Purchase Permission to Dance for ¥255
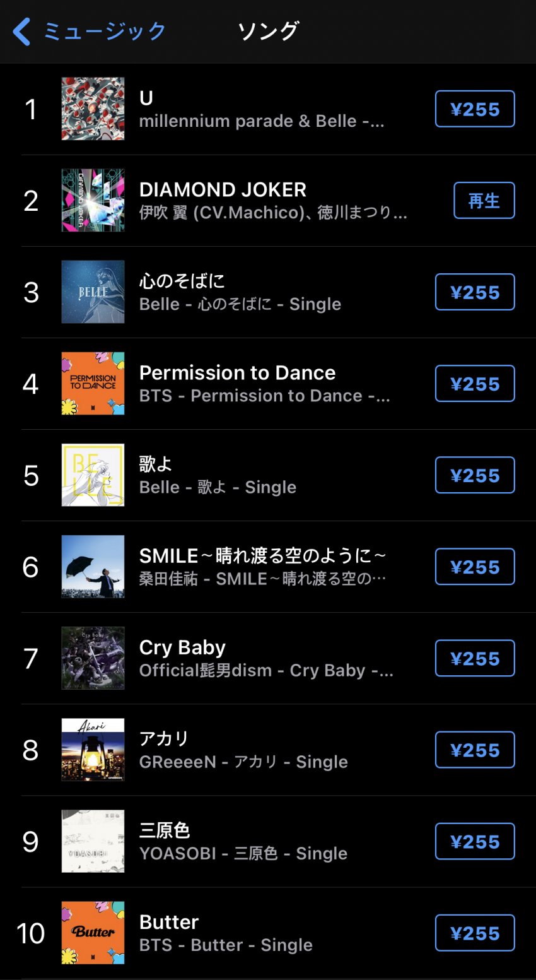 click(475, 384)
